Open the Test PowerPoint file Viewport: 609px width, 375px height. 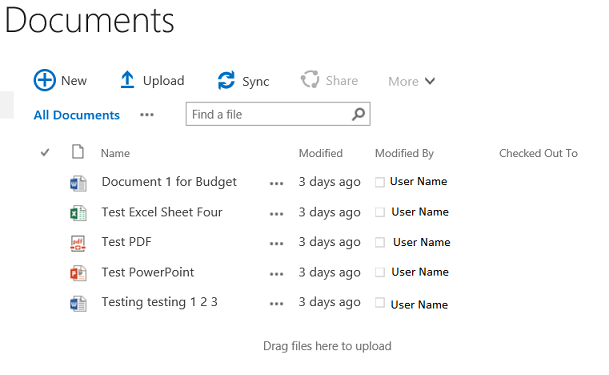(x=148, y=272)
